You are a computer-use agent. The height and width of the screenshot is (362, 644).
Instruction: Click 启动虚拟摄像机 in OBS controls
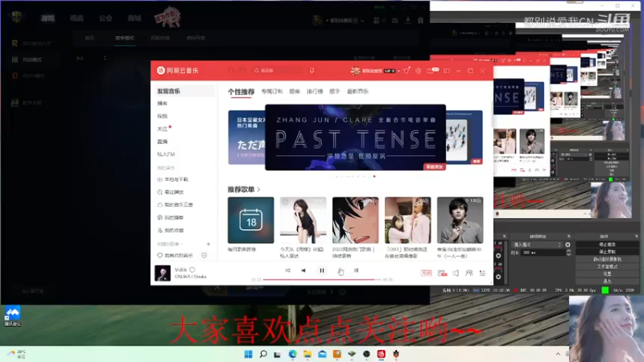click(x=607, y=259)
